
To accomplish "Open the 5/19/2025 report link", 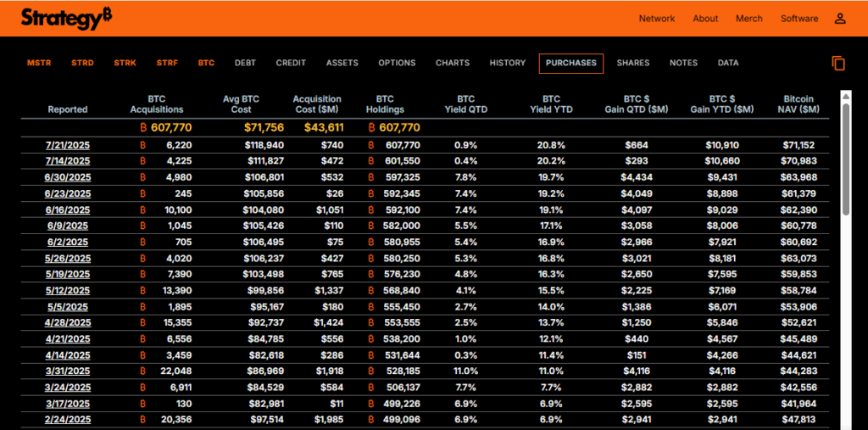I will pos(68,275).
